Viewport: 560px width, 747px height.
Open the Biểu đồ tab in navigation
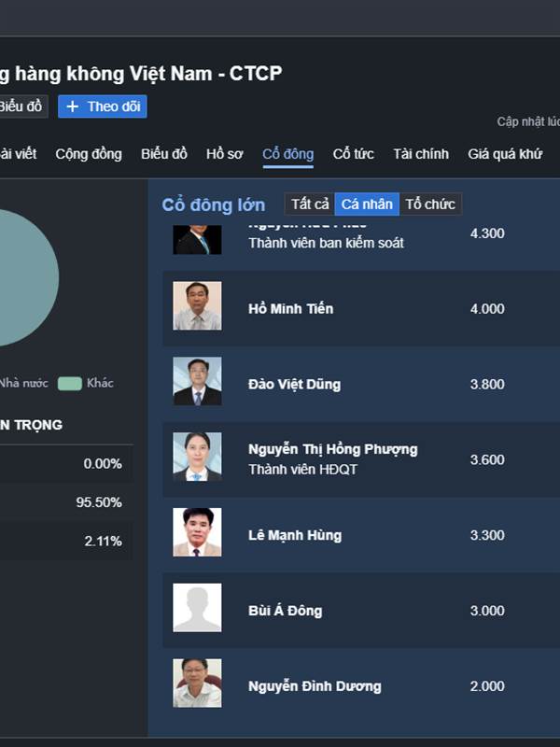pyautogui.click(x=164, y=154)
